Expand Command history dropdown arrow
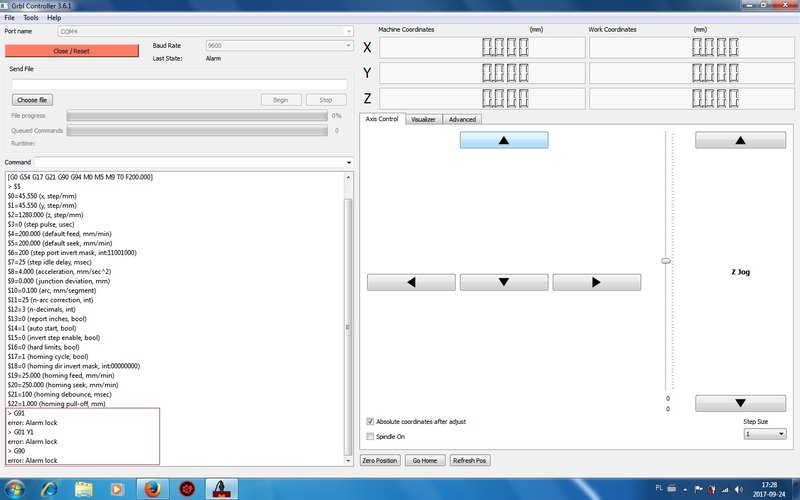The width and height of the screenshot is (800, 500). click(x=349, y=162)
